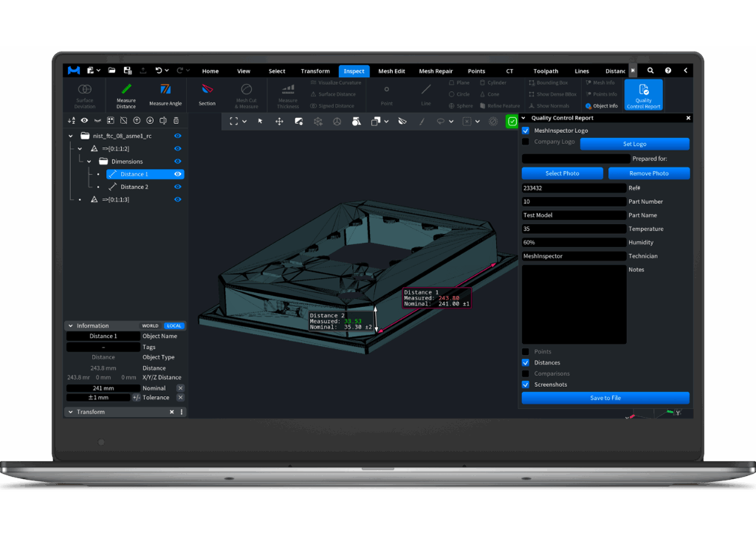Collapse the Information panel
Screen dimensions: 756x538
tap(71, 326)
